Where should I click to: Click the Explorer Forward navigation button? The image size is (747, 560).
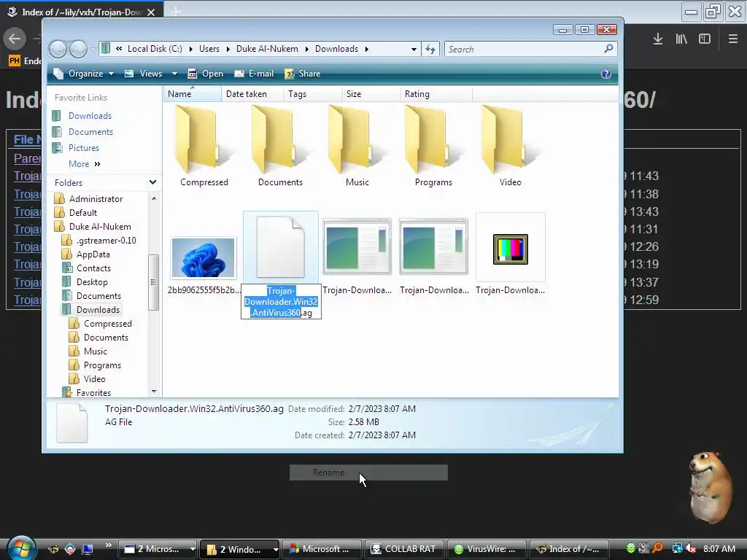click(x=78, y=49)
